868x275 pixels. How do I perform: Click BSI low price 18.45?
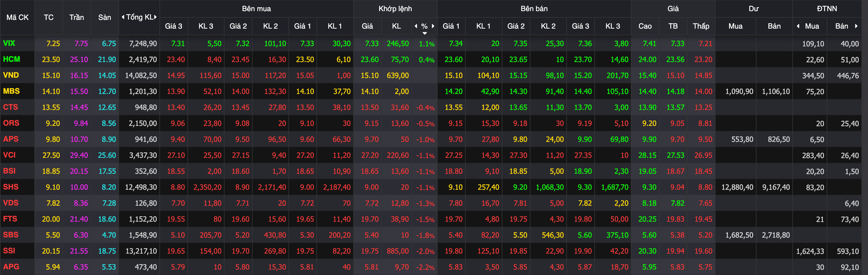tap(703, 171)
